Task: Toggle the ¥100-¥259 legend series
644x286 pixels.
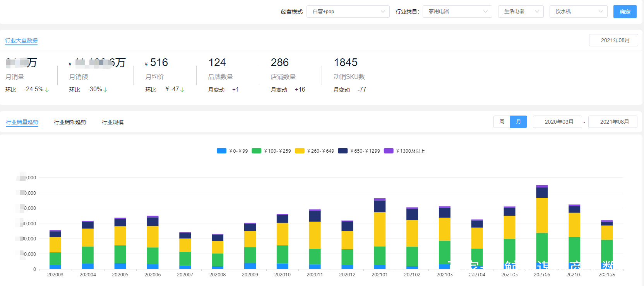Action: pyautogui.click(x=271, y=151)
